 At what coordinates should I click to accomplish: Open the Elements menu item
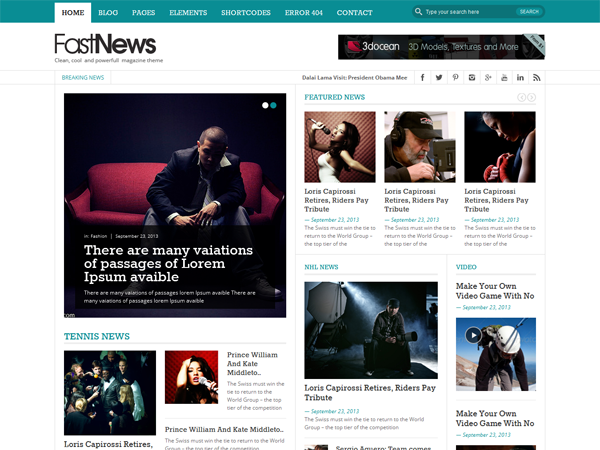point(188,13)
